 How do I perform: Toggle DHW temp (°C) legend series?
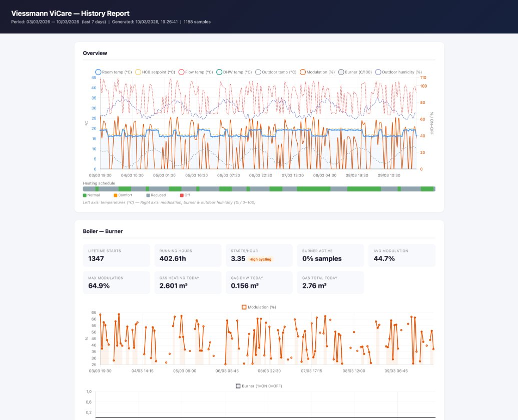pos(234,72)
